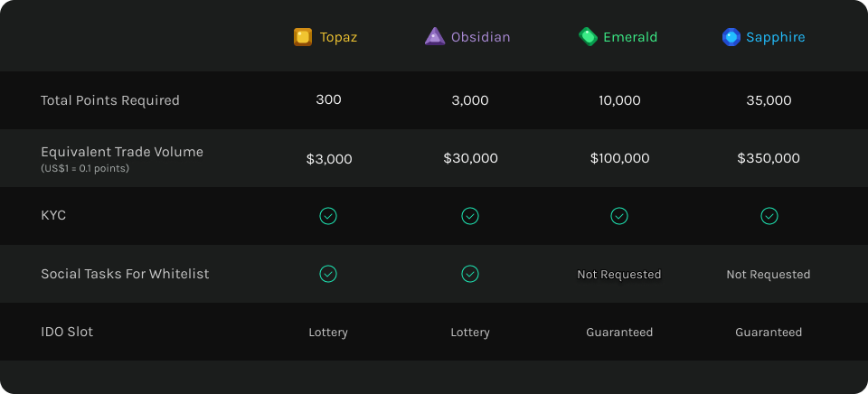This screenshot has width=868, height=394.
Task: Click the yellow Topaz gem icon
Action: point(303,37)
